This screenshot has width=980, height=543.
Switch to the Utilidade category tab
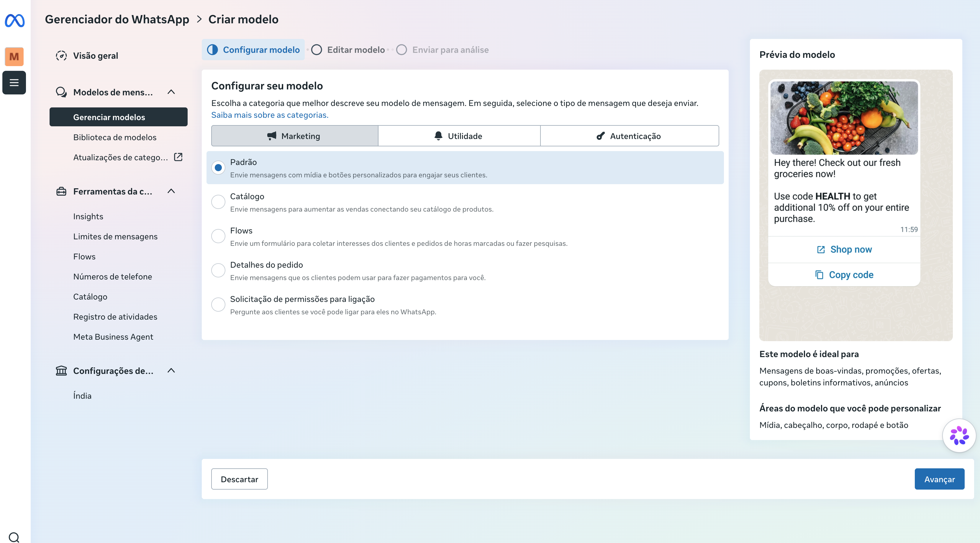(459, 136)
